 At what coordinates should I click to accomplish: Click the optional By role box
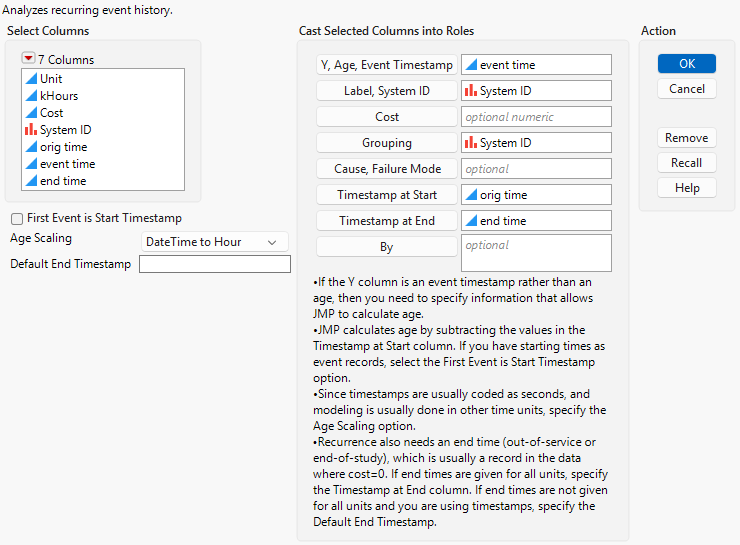click(536, 252)
